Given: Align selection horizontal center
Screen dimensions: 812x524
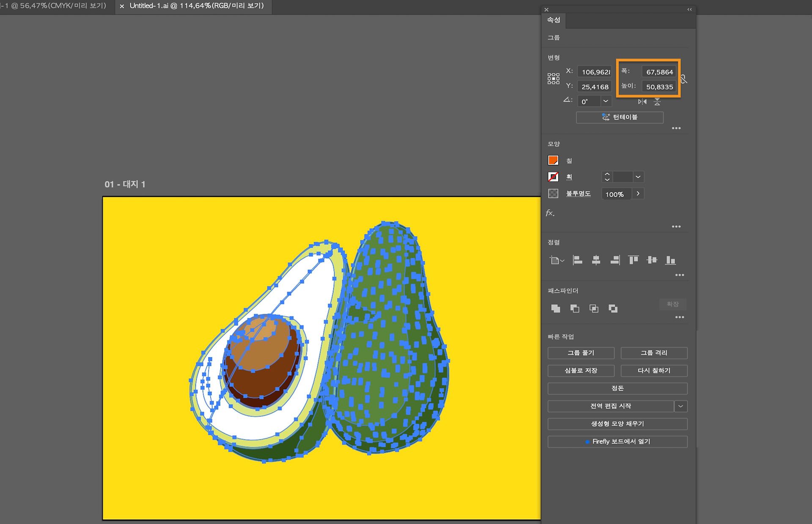Looking at the screenshot, I should (596, 260).
